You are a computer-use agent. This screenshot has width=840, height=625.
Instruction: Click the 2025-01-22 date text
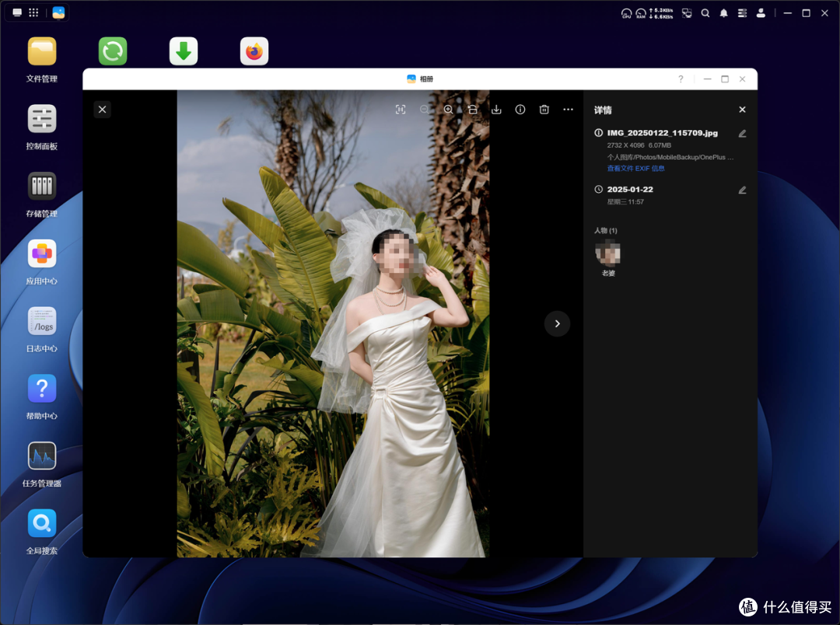pyautogui.click(x=630, y=190)
